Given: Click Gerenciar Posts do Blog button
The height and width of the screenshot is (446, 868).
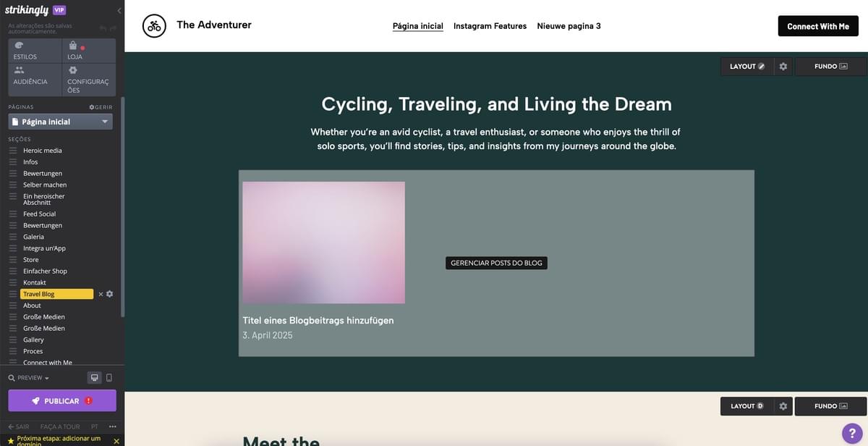Looking at the screenshot, I should click(496, 263).
